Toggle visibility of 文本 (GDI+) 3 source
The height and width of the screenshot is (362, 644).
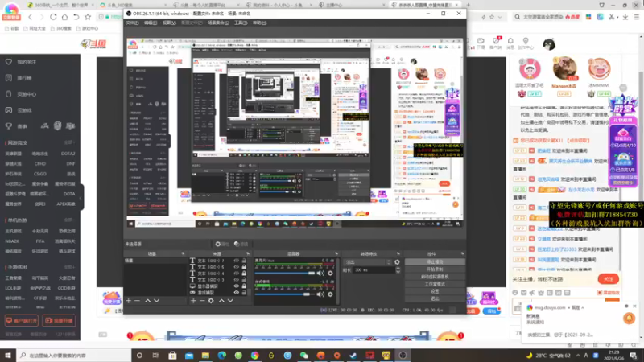click(x=236, y=279)
